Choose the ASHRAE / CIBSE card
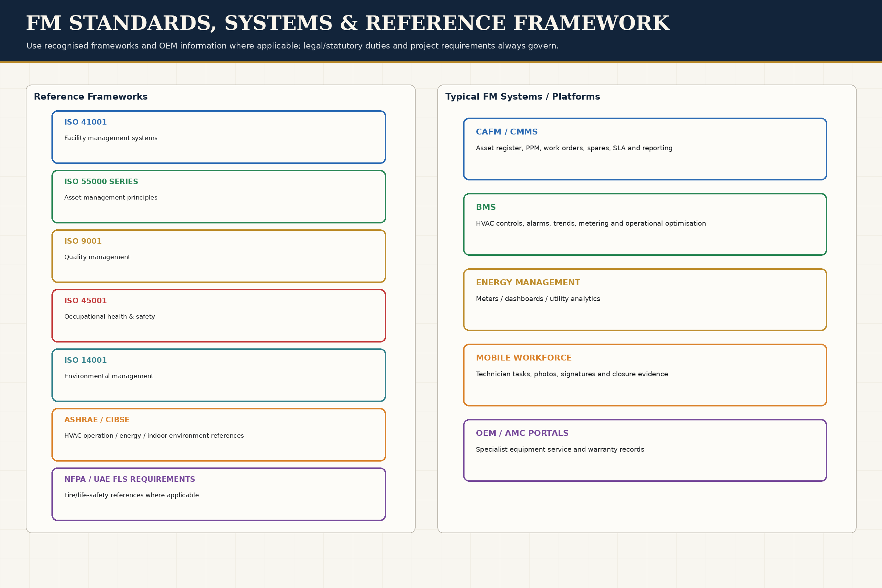Image resolution: width=882 pixels, height=588 pixels. (x=219, y=435)
